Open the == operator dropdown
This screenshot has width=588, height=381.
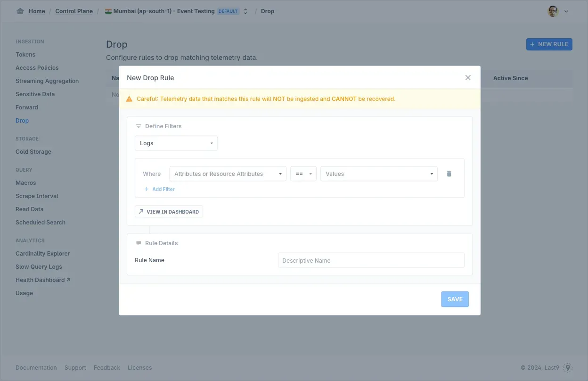pos(303,174)
